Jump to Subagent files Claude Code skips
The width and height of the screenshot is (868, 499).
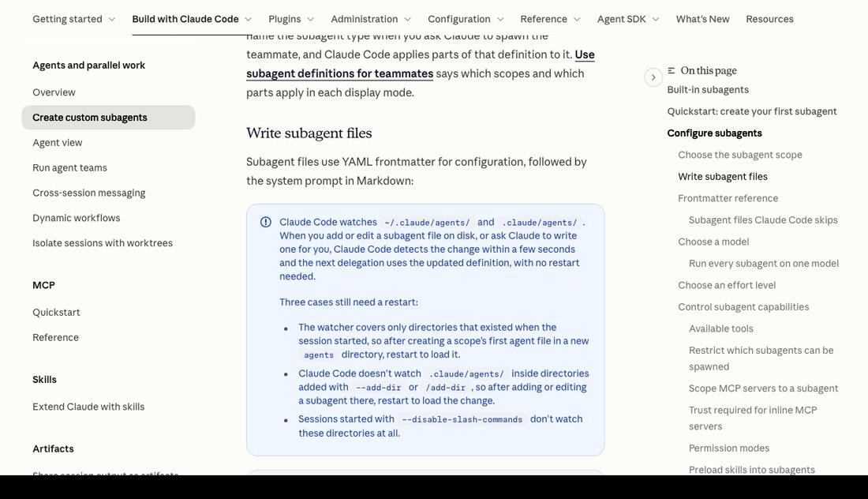click(763, 219)
